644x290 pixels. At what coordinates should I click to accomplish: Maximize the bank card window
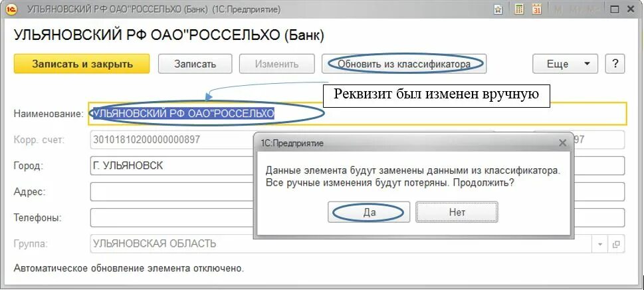click(615, 10)
